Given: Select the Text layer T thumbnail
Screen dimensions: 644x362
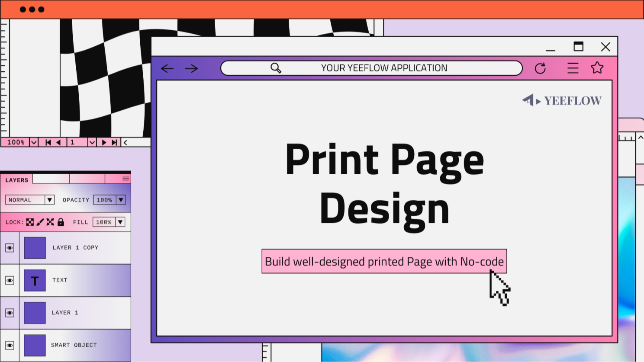Looking at the screenshot, I should [35, 280].
